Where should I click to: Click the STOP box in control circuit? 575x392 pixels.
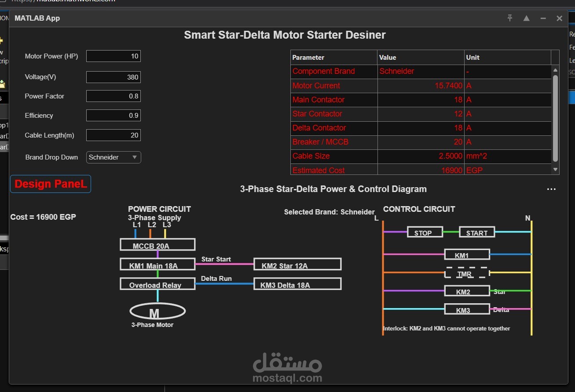pos(425,232)
